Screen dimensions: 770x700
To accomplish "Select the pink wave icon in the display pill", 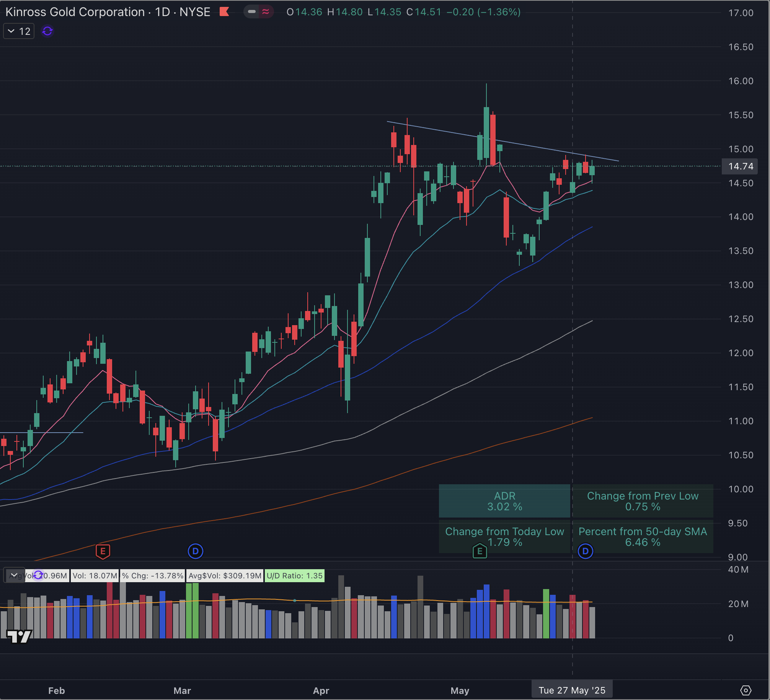I will (x=266, y=12).
